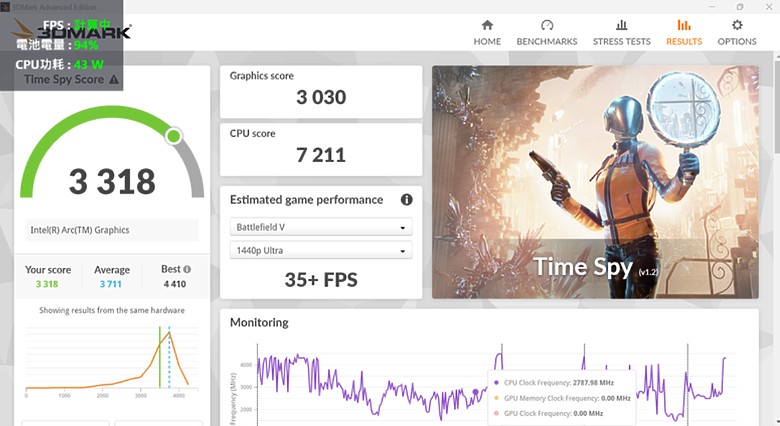780x426 pixels.
Task: Click Your score value 3 318
Action: click(x=47, y=284)
